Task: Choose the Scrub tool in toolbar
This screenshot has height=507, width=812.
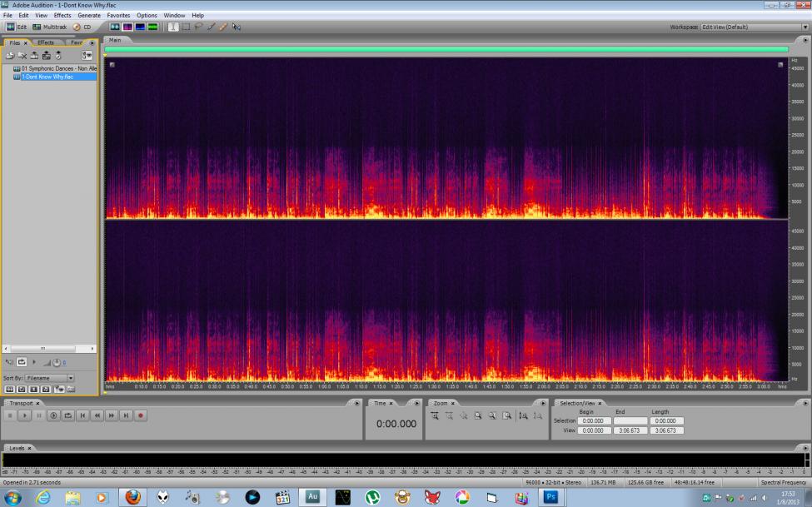Action: [237, 27]
